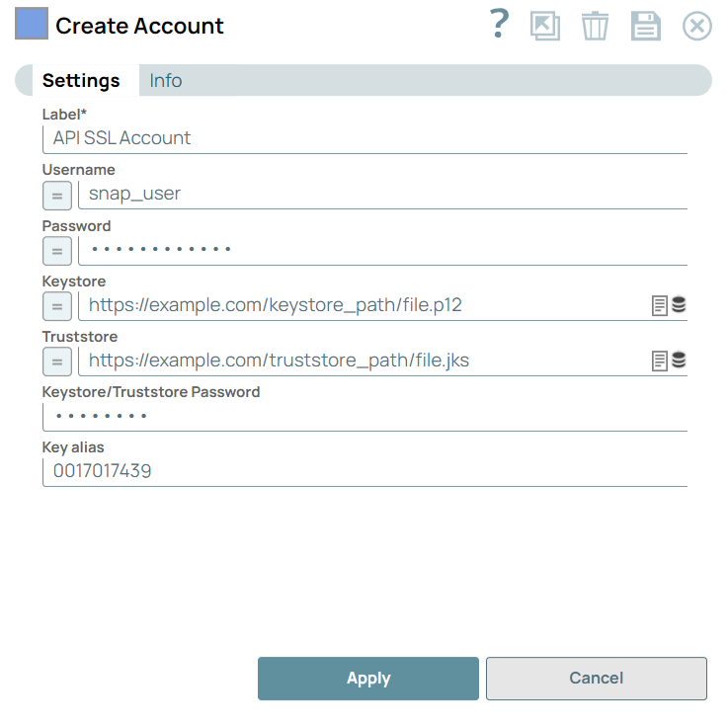Click the Label field with API SSL Account
728x724 pixels.
click(x=364, y=138)
